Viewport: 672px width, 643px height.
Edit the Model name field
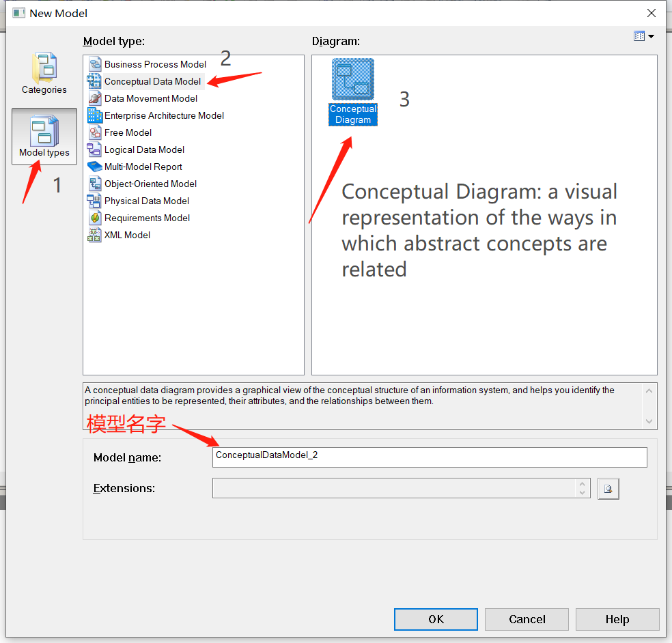429,457
